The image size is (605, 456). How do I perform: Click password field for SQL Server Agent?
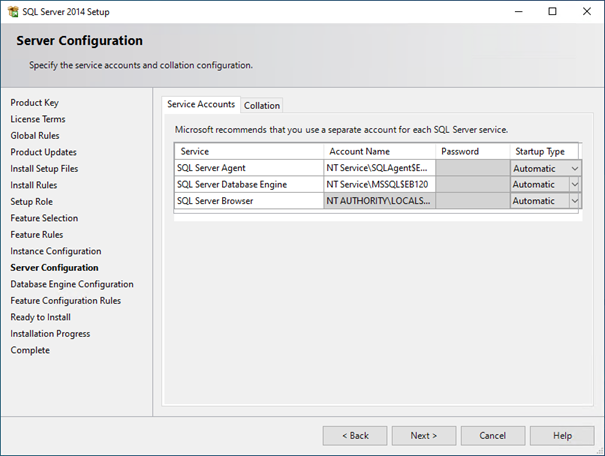473,168
